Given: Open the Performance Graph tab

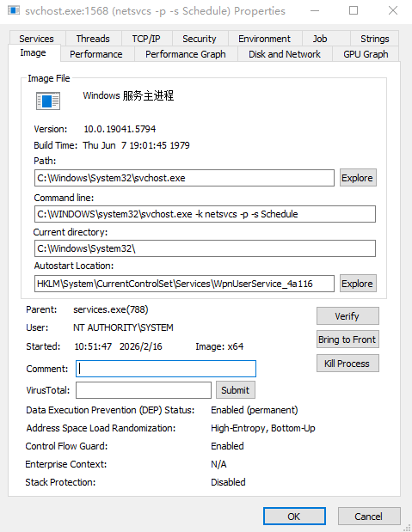Looking at the screenshot, I should pyautogui.click(x=186, y=54).
